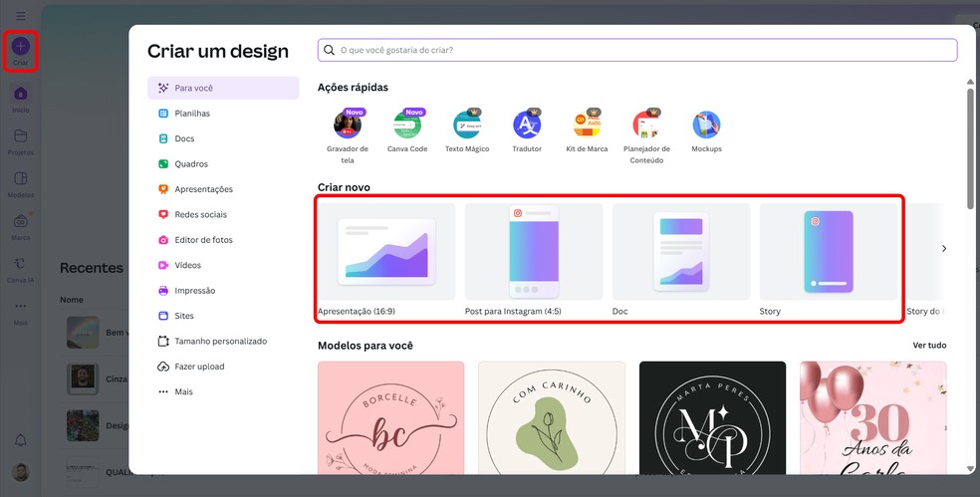Screen dimensions: 980x497
Task: Click Ver tudo link for models
Action: pyautogui.click(x=929, y=345)
